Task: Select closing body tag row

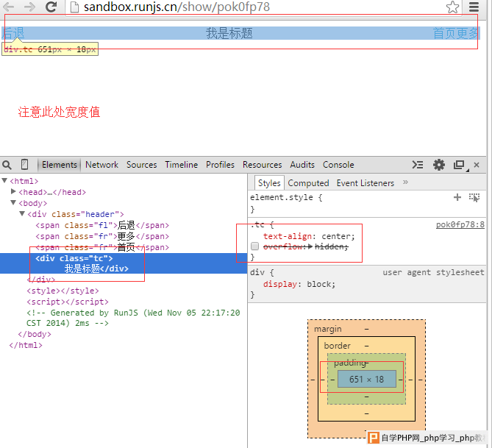Action: (35, 334)
